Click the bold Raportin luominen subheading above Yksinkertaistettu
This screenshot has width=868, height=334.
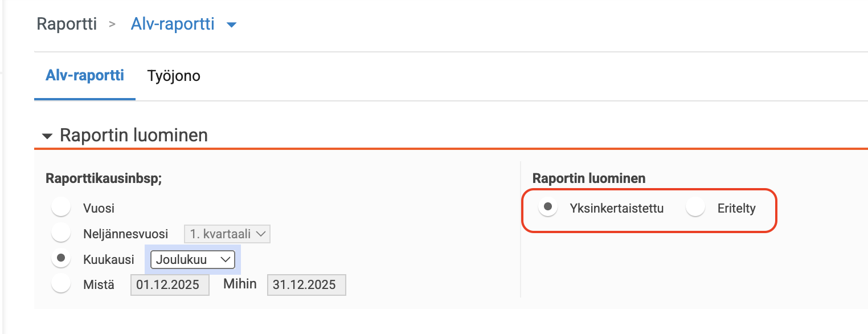(x=589, y=178)
